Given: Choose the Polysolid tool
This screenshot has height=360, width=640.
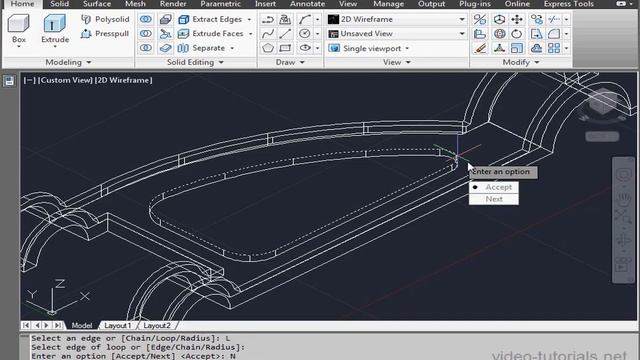Looking at the screenshot, I should tap(105, 19).
